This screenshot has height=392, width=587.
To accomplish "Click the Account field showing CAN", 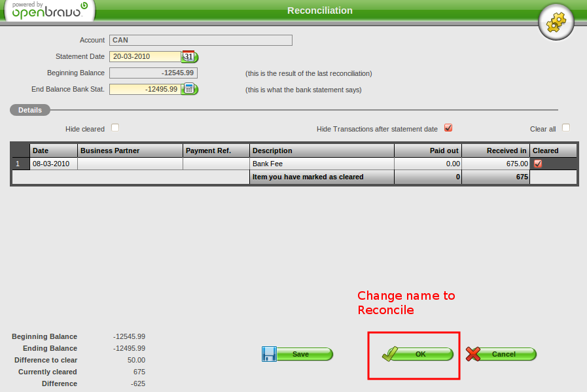I will tap(200, 40).
